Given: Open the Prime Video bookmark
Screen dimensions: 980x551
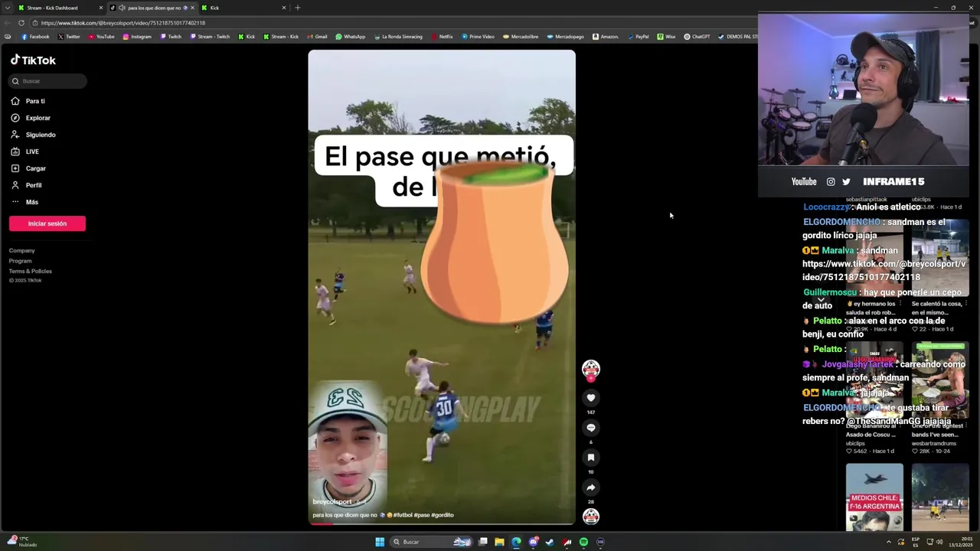Looking at the screenshot, I should tap(478, 37).
